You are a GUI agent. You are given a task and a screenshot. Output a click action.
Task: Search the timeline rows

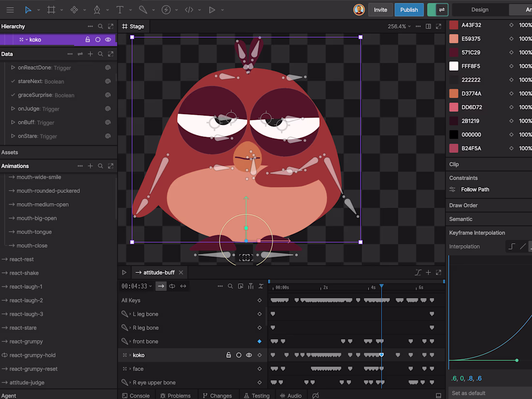point(230,286)
